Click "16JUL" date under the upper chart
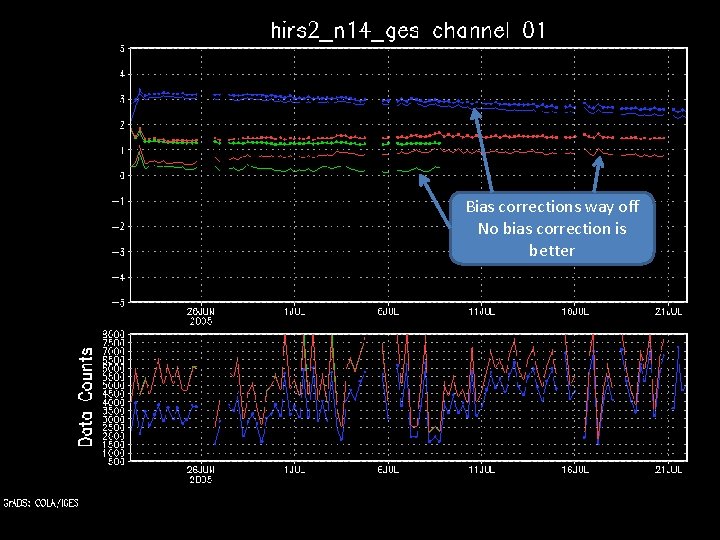 pyautogui.click(x=575, y=312)
